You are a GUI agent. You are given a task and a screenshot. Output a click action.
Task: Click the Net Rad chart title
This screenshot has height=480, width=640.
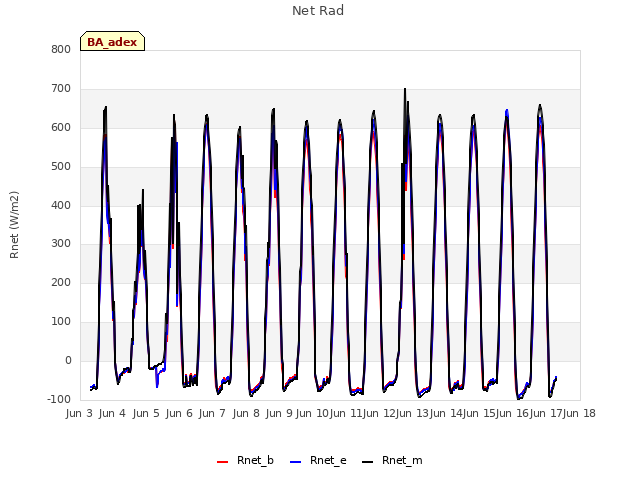[318, 11]
